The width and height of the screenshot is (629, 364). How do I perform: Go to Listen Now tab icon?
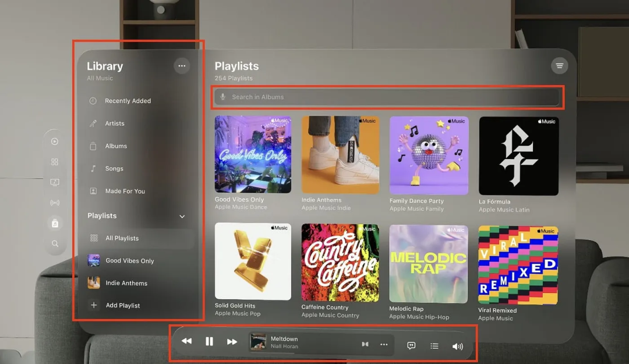point(55,142)
